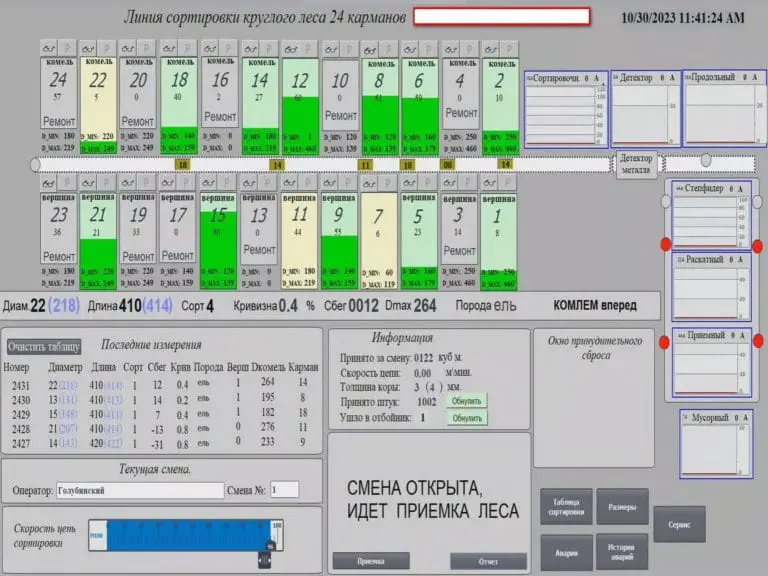Click the glasses icon above pocket 13
The height and width of the screenshot is (576, 768).
tap(249, 184)
